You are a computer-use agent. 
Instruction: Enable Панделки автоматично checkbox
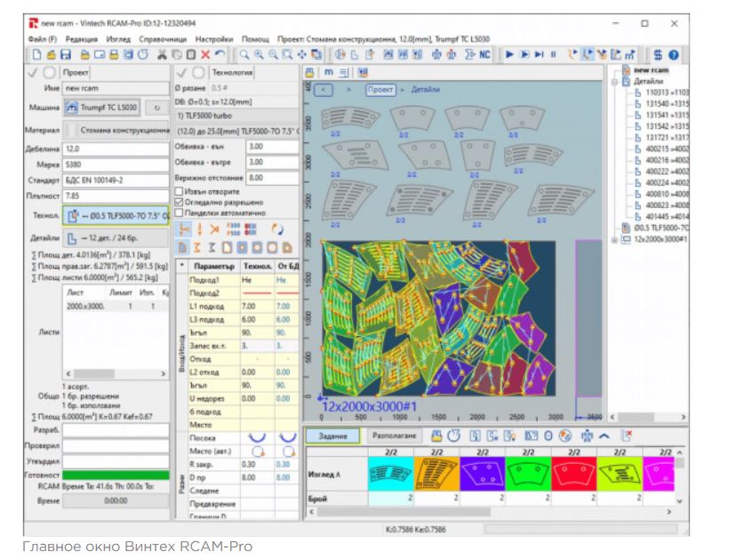tap(179, 213)
